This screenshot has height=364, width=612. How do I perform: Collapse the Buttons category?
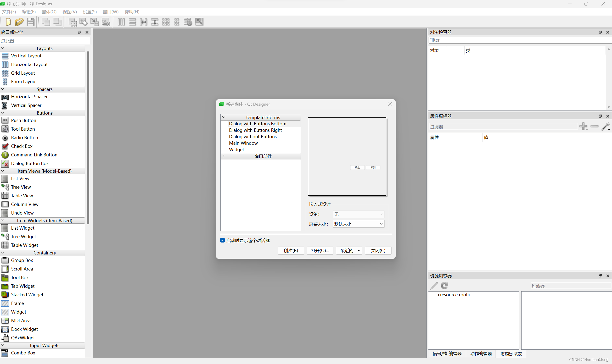[3, 113]
